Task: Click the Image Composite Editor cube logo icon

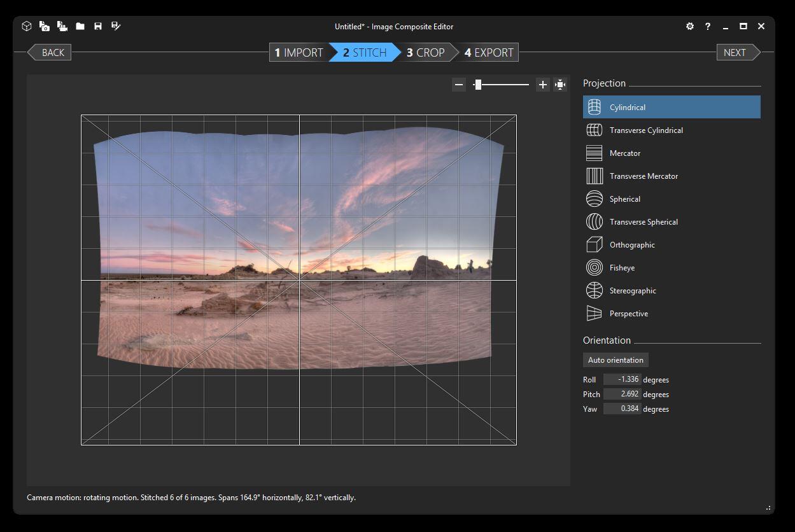Action: (27, 26)
